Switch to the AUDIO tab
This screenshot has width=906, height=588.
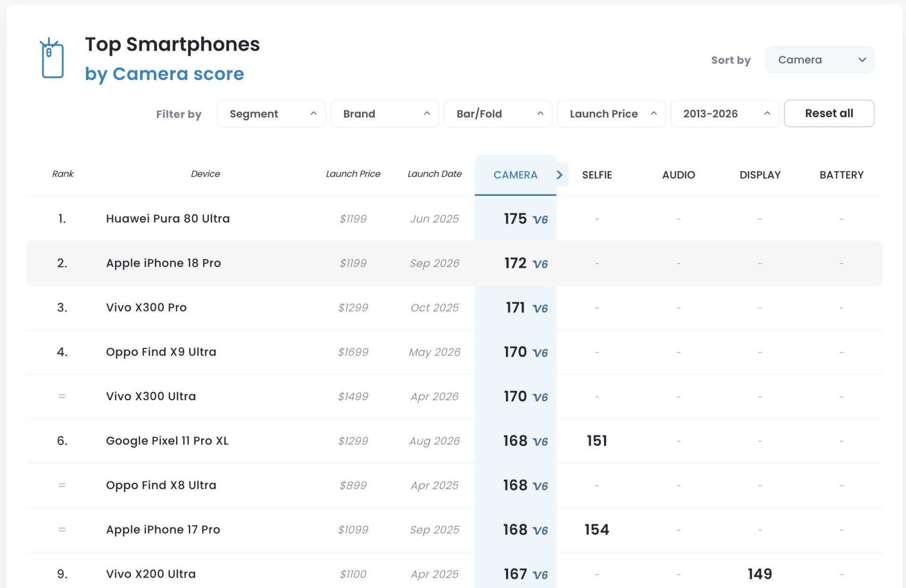[679, 175]
